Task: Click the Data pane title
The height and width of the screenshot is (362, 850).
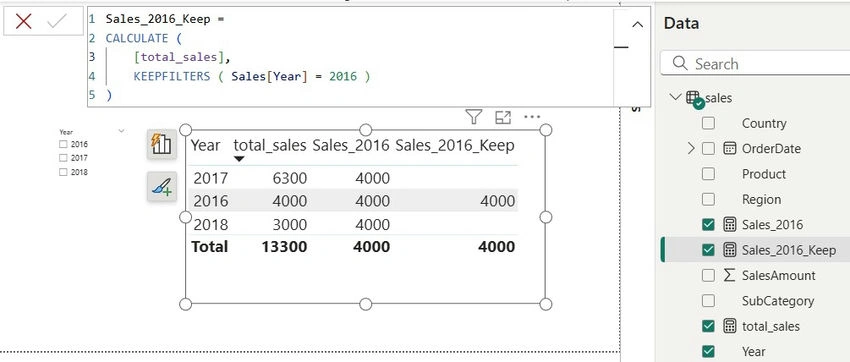Action: pyautogui.click(x=681, y=23)
